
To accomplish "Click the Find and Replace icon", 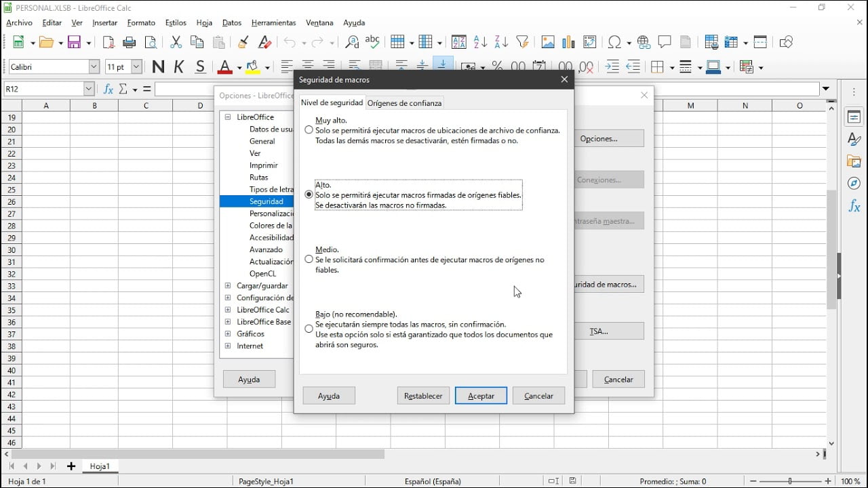I will coord(351,42).
